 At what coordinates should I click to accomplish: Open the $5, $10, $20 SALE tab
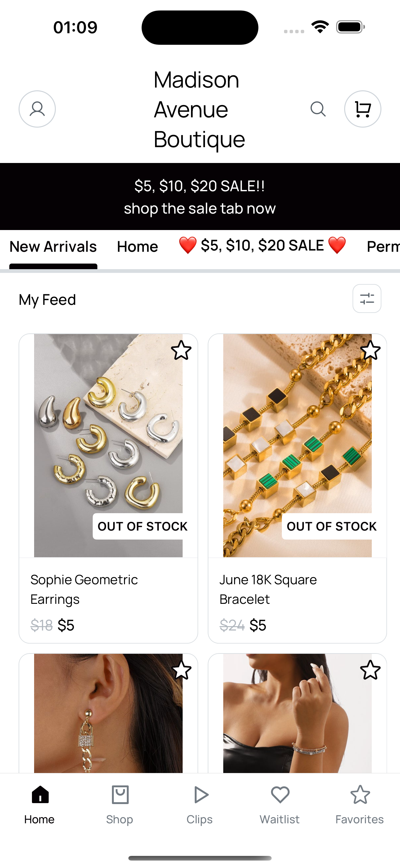click(x=262, y=246)
